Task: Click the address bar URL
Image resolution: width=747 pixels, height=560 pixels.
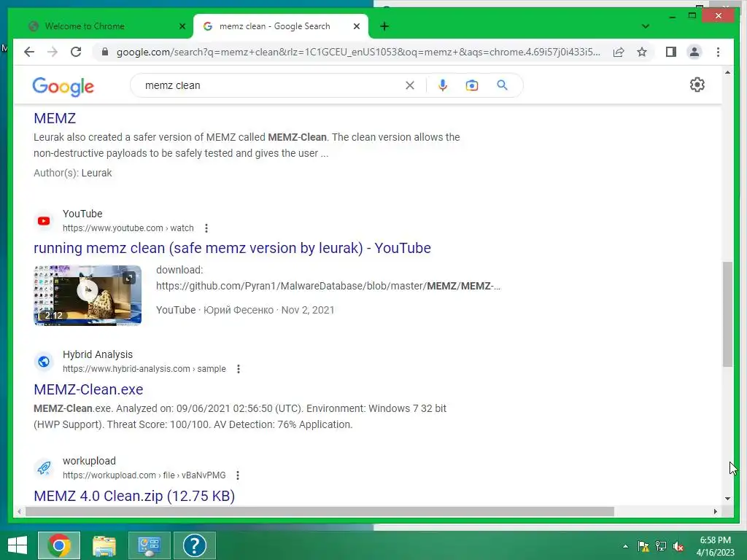Action: tap(358, 52)
